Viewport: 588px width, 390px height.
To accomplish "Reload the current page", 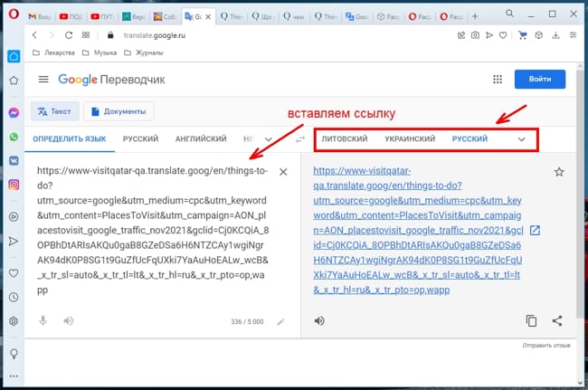I will (x=69, y=35).
